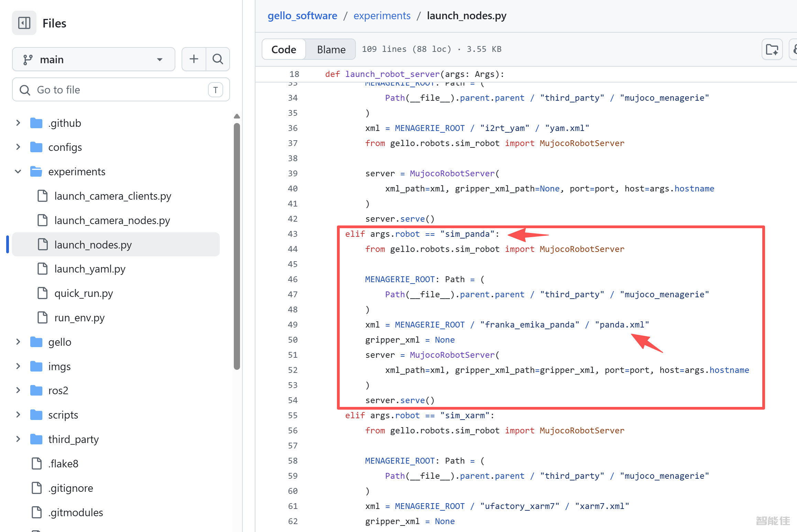Screen dimensions: 797x532
Task: Click the Files panel heading
Action: point(54,23)
